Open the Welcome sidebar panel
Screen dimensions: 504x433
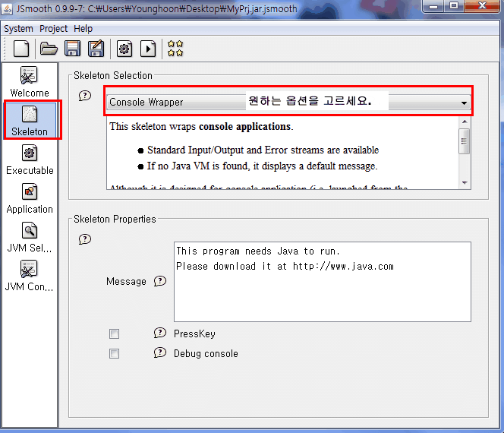pos(30,82)
